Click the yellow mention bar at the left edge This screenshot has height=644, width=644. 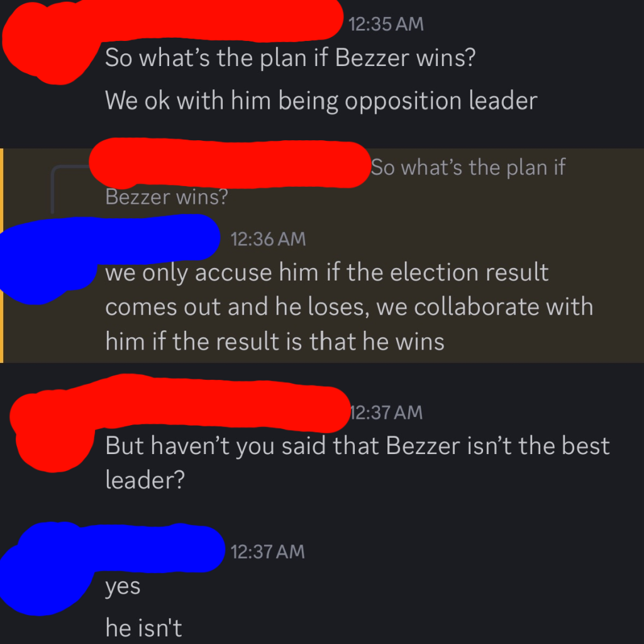(2, 255)
